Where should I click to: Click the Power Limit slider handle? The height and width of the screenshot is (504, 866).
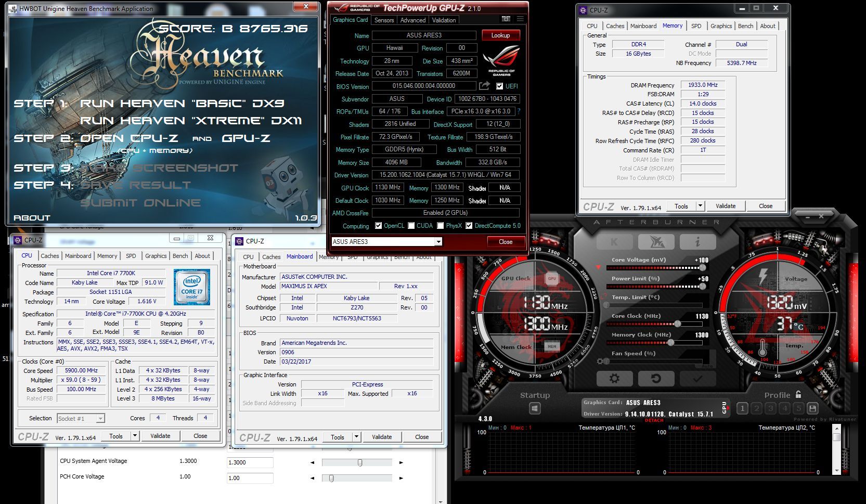pos(703,287)
